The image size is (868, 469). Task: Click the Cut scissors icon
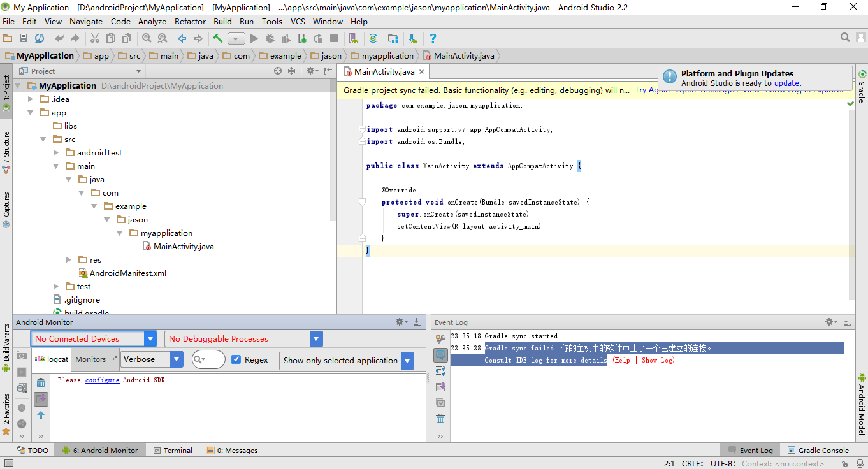95,38
